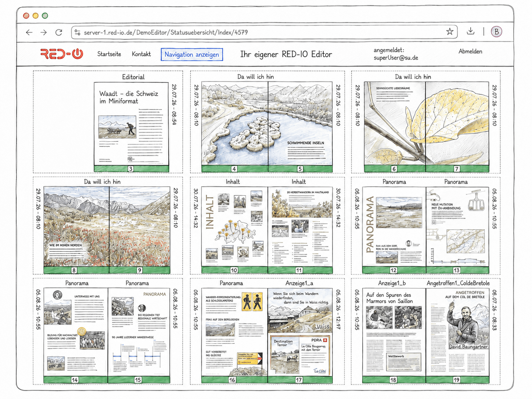Click the Abmelden link

click(470, 51)
